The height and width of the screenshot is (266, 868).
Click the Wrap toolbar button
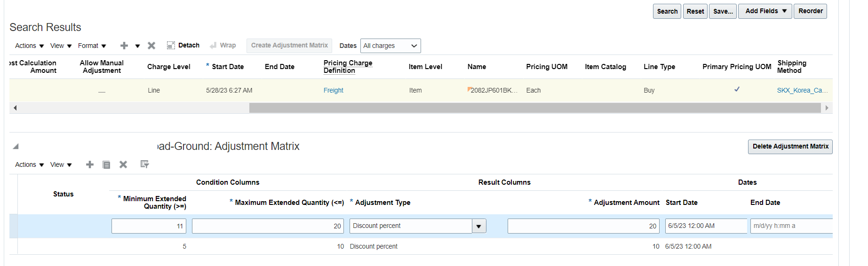223,45
